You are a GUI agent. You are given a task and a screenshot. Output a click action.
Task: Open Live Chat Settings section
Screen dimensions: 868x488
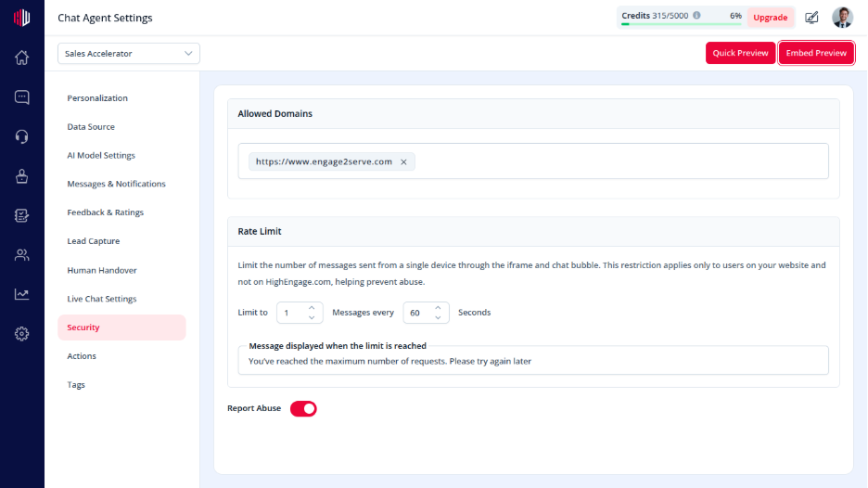click(x=102, y=299)
